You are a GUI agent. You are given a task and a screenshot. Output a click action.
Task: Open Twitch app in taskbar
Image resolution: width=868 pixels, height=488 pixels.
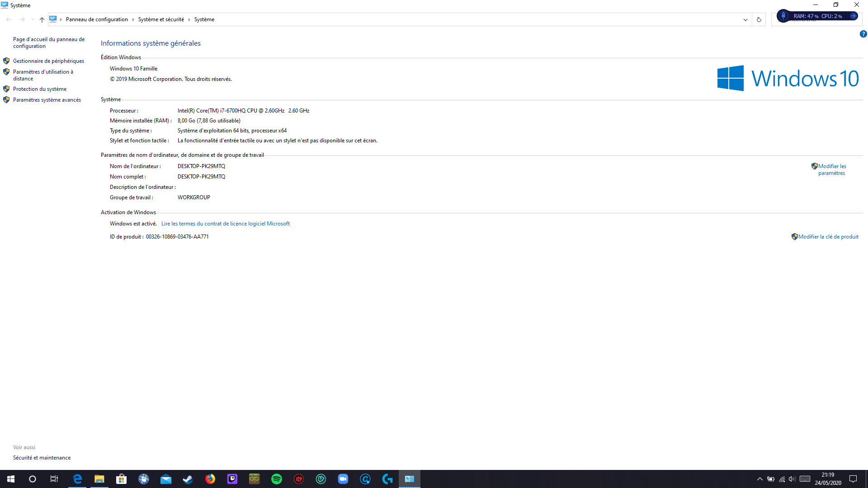(232, 479)
